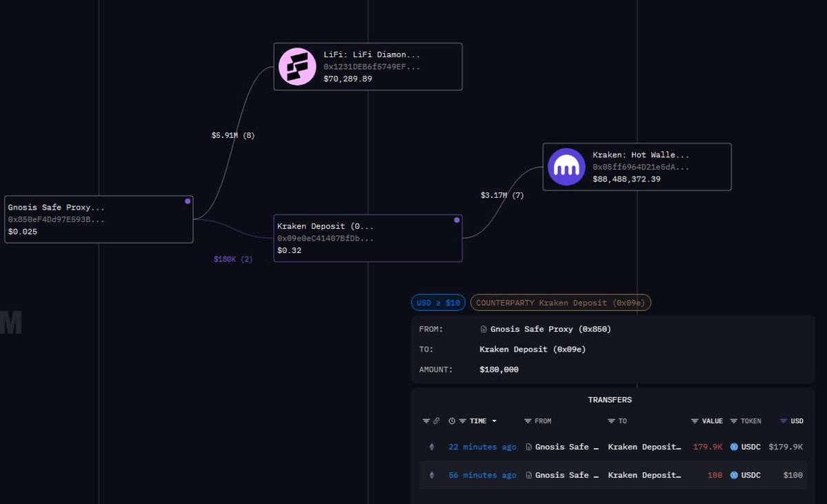The height and width of the screenshot is (504, 827).
Task: Click the $70,289.89 balance on LiFi node
Action: pyautogui.click(x=348, y=79)
